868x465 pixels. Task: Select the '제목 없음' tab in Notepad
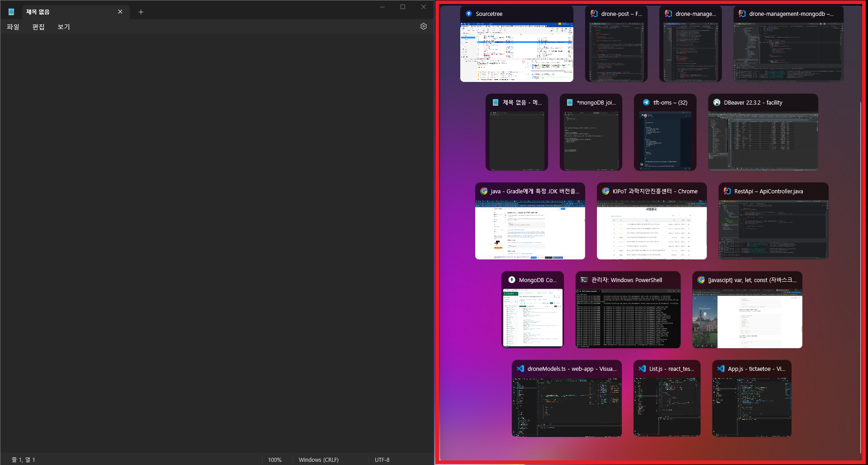coord(75,12)
